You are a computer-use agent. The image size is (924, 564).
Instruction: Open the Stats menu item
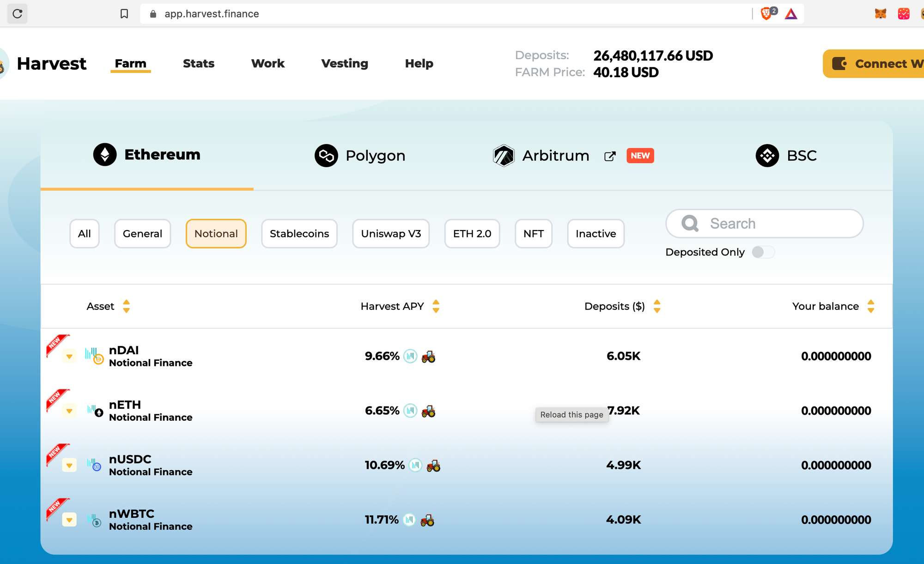click(199, 64)
